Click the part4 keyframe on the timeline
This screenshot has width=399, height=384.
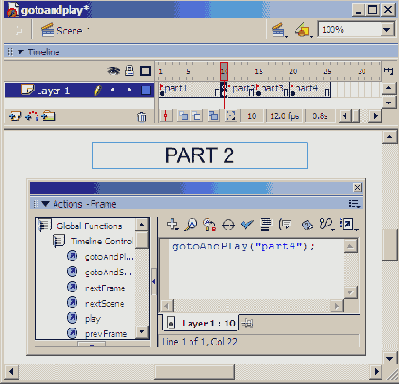pyautogui.click(x=293, y=90)
